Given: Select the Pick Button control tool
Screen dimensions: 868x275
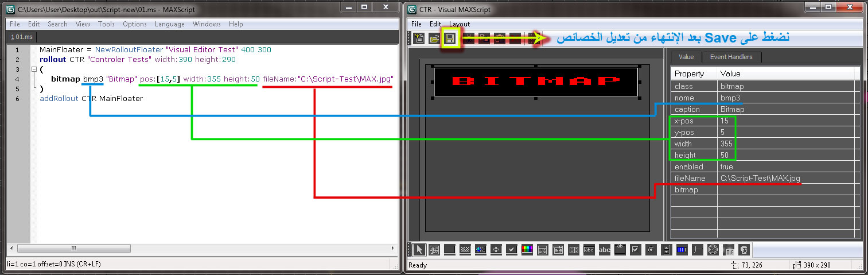Looking at the screenshot, I should tap(496, 250).
